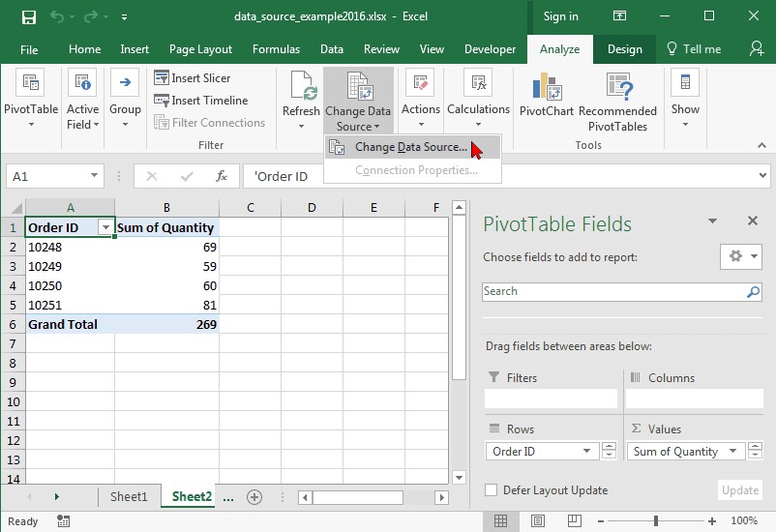Viewport: 776px width, 532px height.
Task: Switch to the Design tab
Action: click(624, 49)
